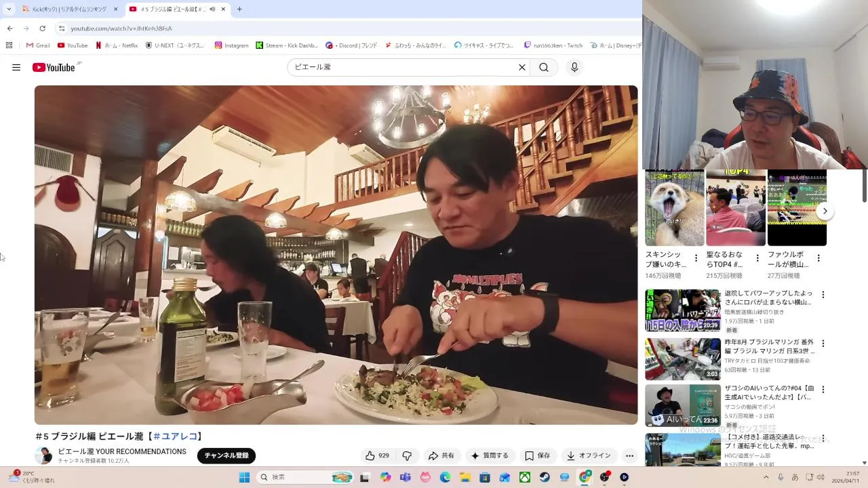Click the taskbar 検索 search box
Image resolution: width=868 pixels, height=488 pixels.
pyautogui.click(x=305, y=477)
